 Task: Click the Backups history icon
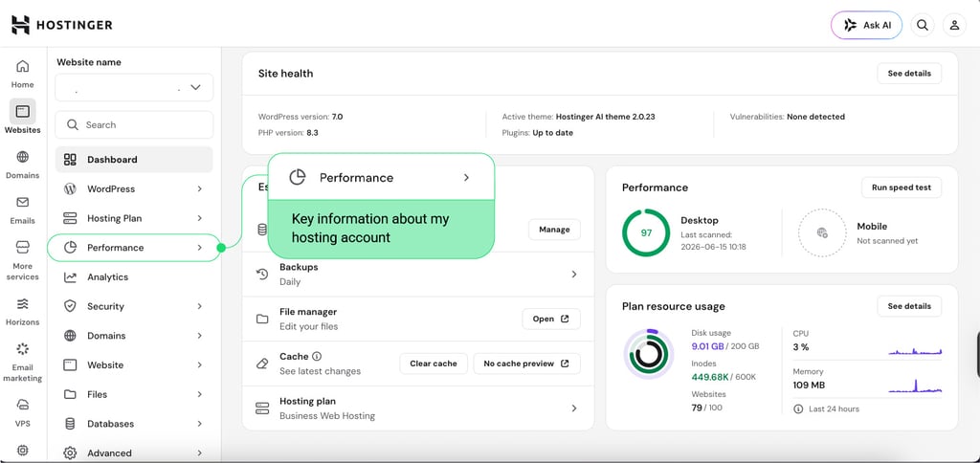pos(262,275)
